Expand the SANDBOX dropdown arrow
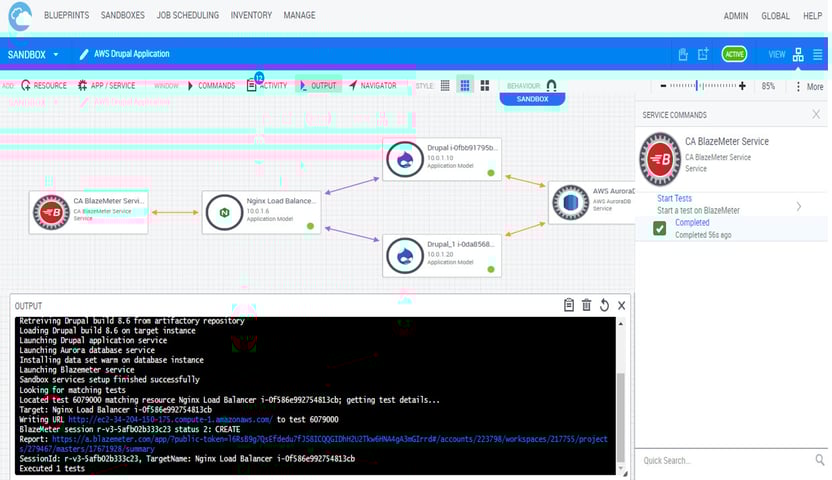This screenshot has width=832, height=480. point(56,55)
